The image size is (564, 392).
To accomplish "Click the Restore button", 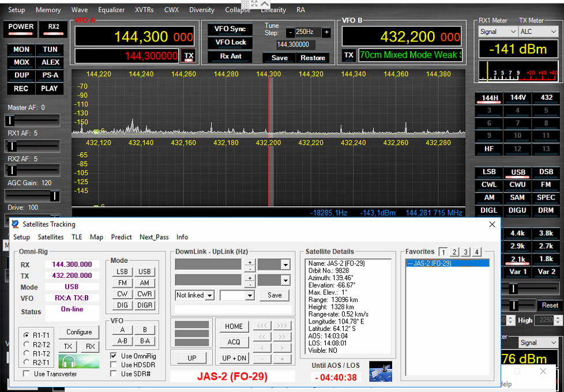I will coord(313,58).
